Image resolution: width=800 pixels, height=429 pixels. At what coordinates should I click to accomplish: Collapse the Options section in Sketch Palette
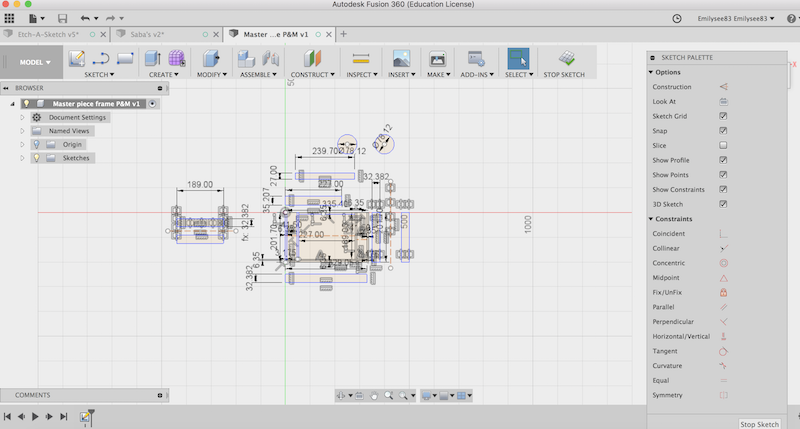point(651,72)
